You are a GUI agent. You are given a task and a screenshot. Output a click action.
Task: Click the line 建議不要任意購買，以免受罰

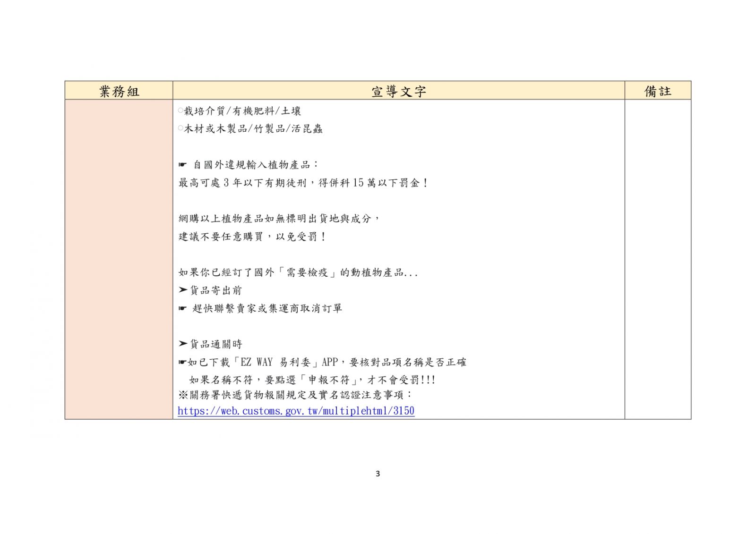(252, 237)
